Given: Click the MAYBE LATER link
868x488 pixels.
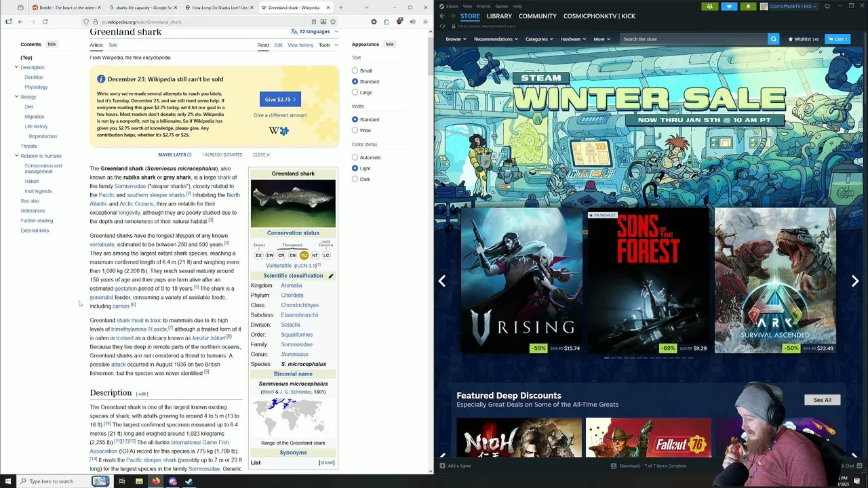Looking at the screenshot, I should coord(175,155).
